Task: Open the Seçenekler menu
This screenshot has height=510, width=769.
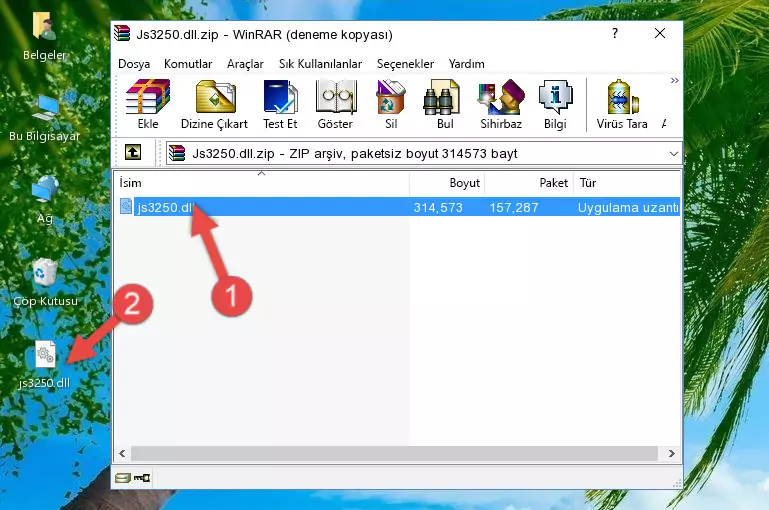Action: [x=405, y=64]
